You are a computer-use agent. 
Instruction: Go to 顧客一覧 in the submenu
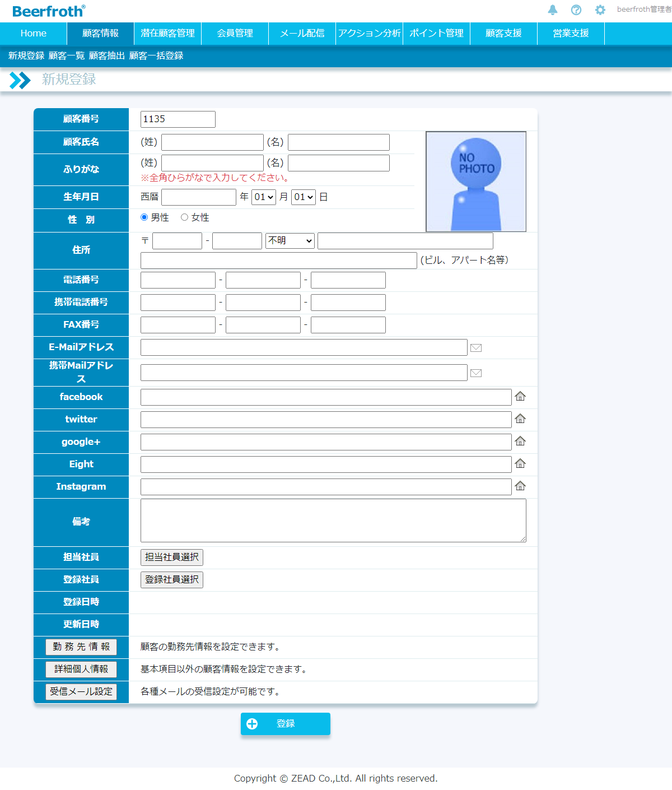tap(66, 55)
